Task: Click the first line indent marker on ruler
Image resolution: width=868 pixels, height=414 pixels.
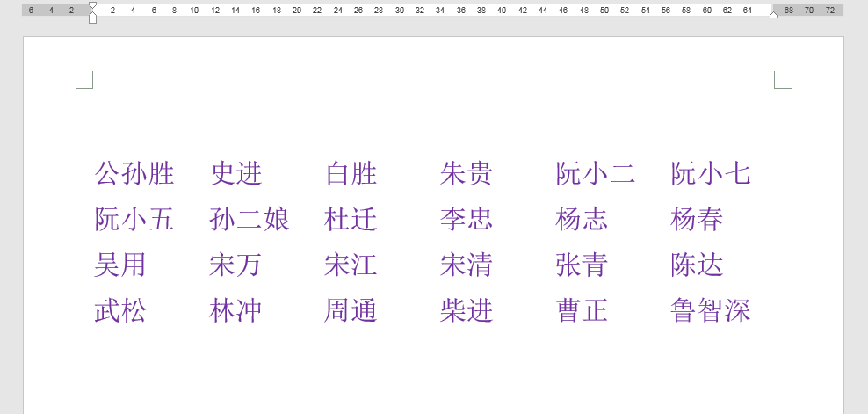Action: 92,5
